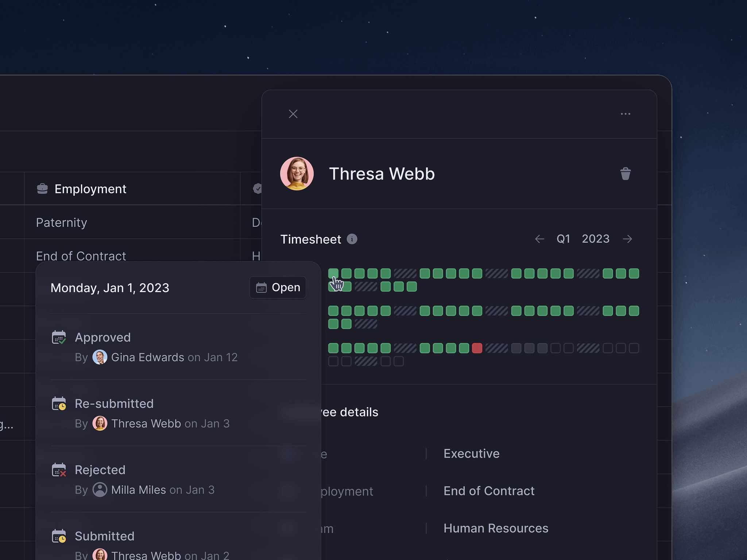
Task: Click Milla Miles placeholder avatar
Action: (x=100, y=490)
